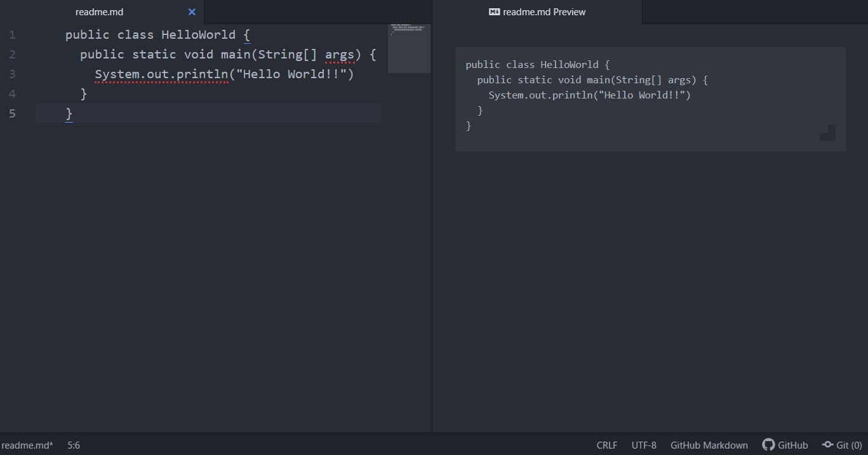868x455 pixels.
Task: Close the readme.md editor tab
Action: click(x=192, y=12)
